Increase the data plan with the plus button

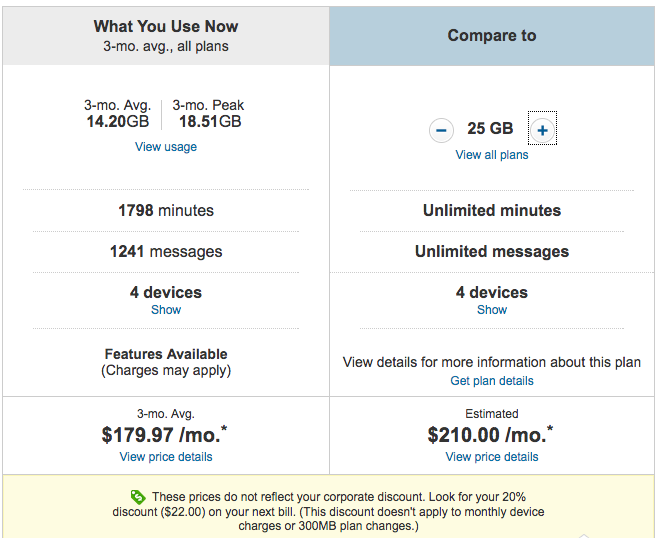pyautogui.click(x=543, y=130)
